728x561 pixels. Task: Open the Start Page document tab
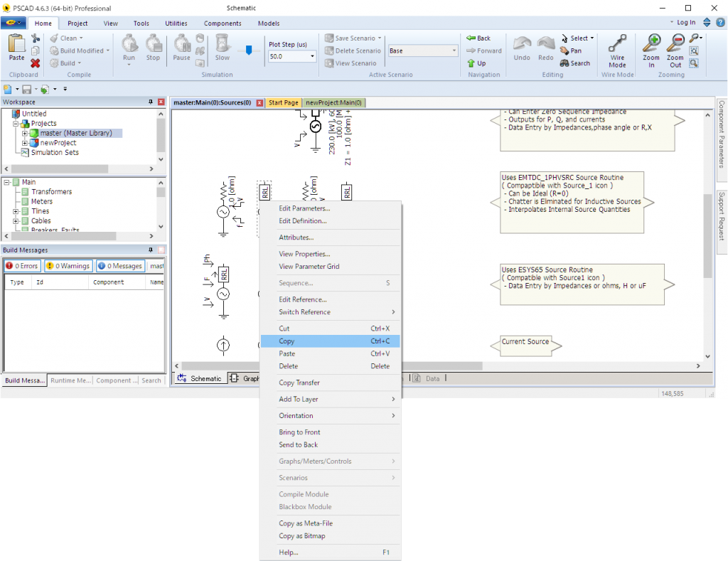283,102
